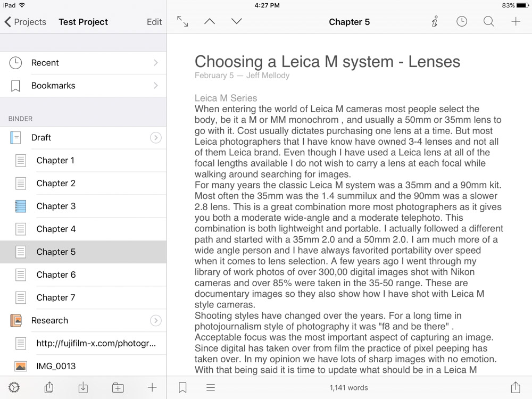
Task: Select Chapter 4 in binder
Action: (83, 229)
